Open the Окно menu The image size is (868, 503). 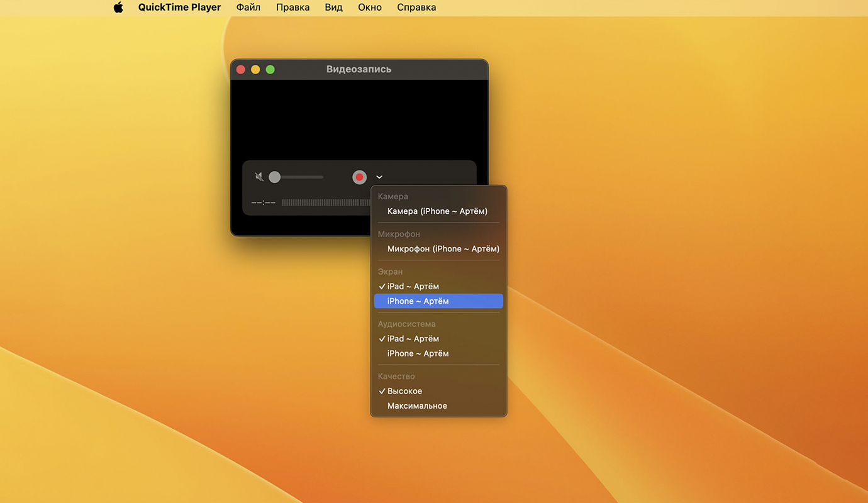tap(370, 8)
